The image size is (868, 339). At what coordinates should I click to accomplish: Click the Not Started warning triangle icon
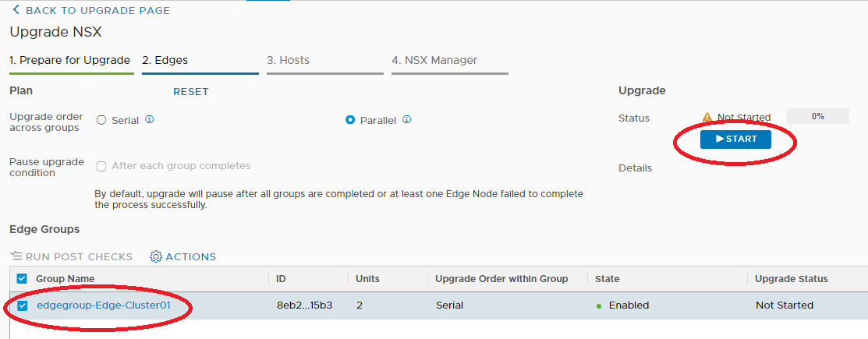click(707, 117)
